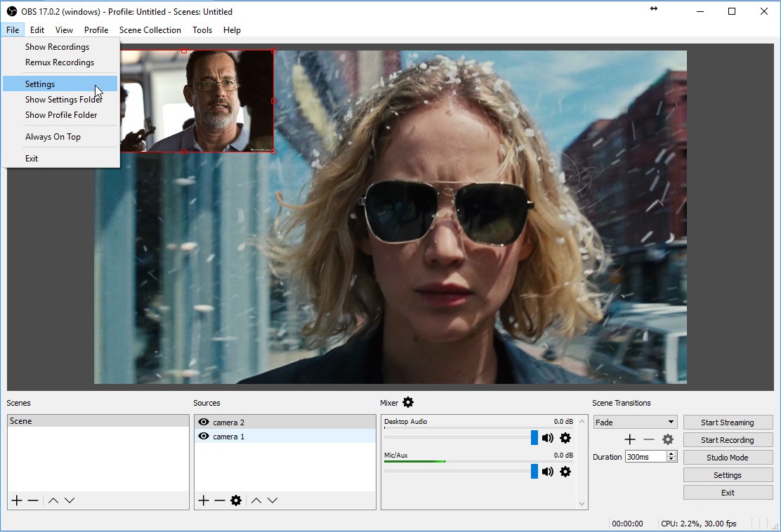This screenshot has height=532, width=781.
Task: Open the Tools menu
Action: click(x=202, y=30)
